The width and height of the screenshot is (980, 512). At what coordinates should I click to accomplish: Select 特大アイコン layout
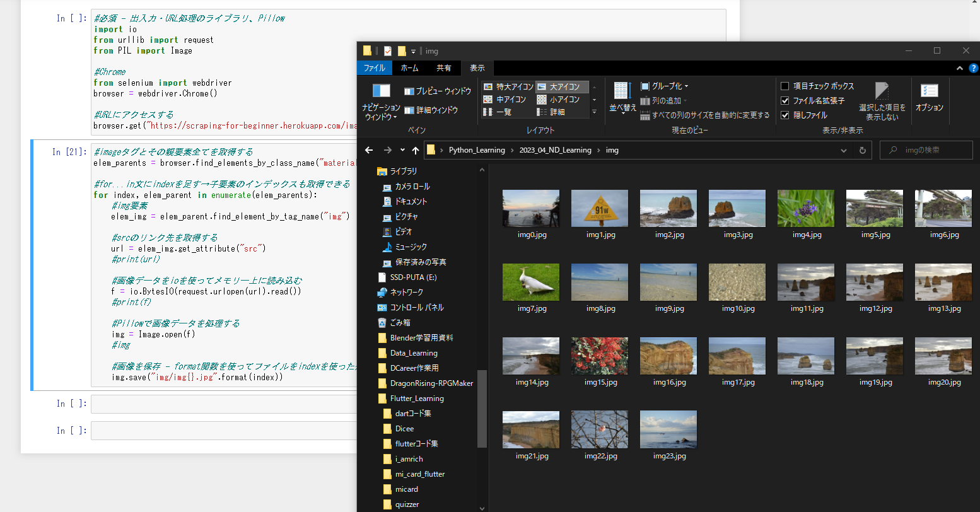coord(508,87)
